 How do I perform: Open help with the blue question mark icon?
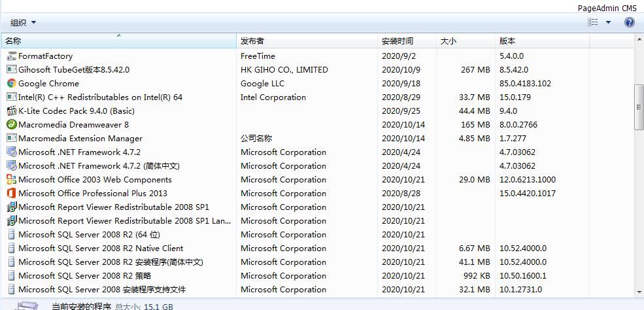pyautogui.click(x=629, y=22)
